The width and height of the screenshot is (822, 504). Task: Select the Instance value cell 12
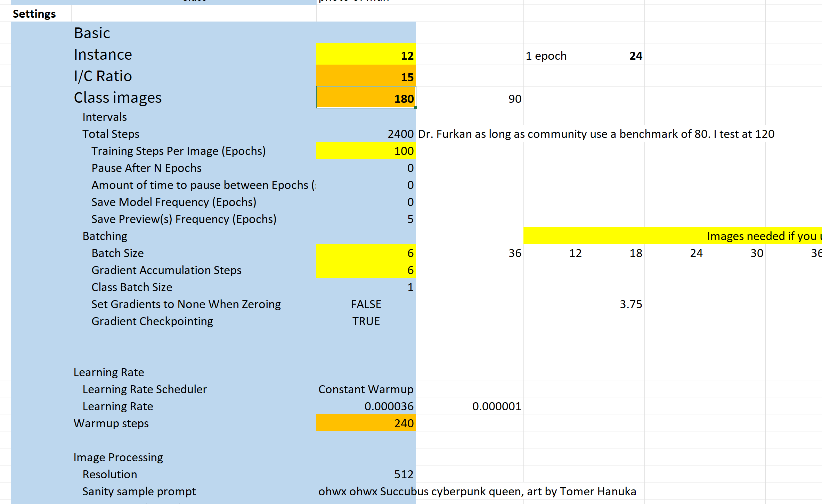pos(366,55)
